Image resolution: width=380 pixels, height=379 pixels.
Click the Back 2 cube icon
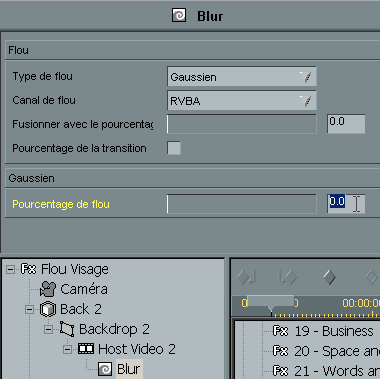(48, 309)
